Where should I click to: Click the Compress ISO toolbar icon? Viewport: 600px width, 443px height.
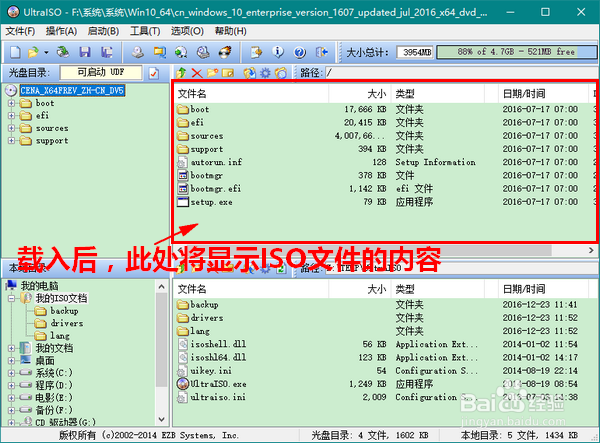pos(256,52)
